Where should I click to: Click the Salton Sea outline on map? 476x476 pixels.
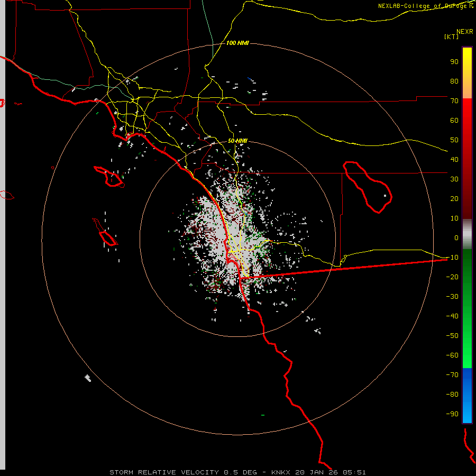tap(368, 187)
